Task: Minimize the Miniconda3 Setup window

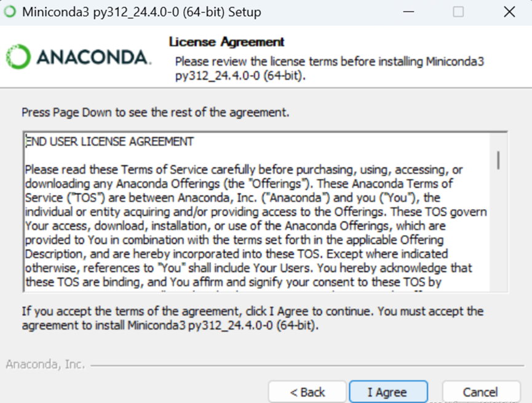Action: point(408,12)
